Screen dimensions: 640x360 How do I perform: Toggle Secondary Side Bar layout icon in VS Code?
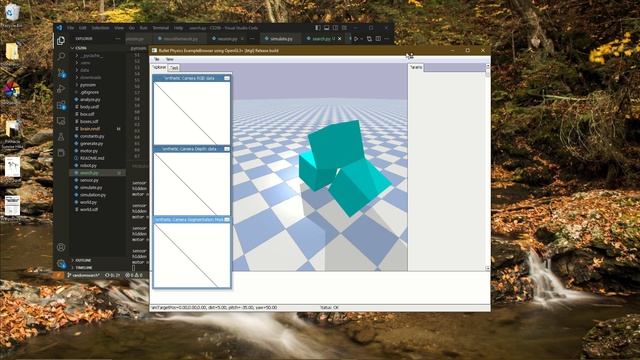[x=336, y=28]
